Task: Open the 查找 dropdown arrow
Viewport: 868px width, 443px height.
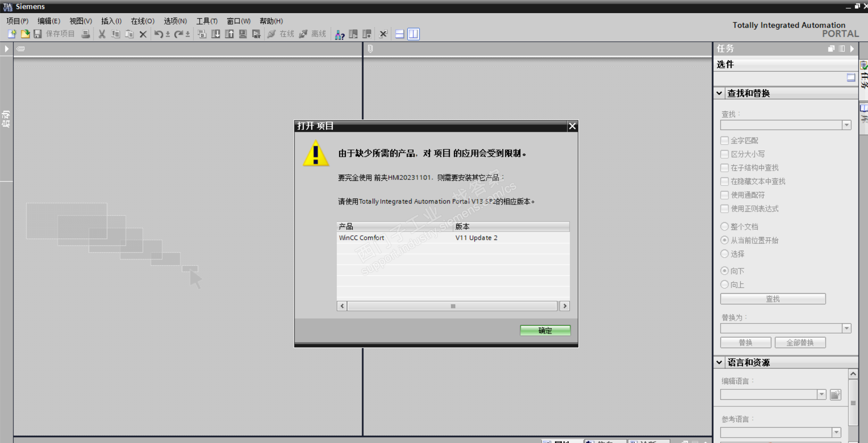Action: click(846, 125)
